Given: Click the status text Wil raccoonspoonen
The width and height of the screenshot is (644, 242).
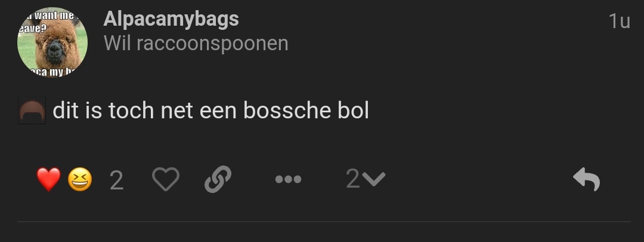Looking at the screenshot, I should pos(196,44).
